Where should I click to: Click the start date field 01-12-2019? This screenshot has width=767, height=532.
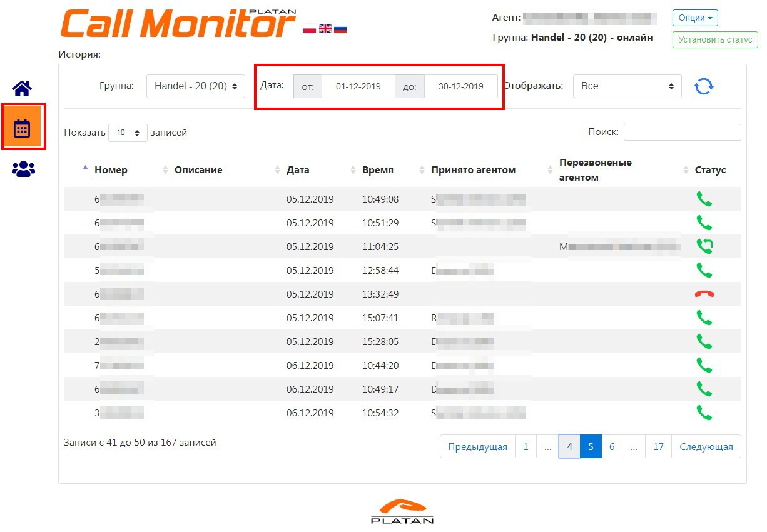pos(358,86)
